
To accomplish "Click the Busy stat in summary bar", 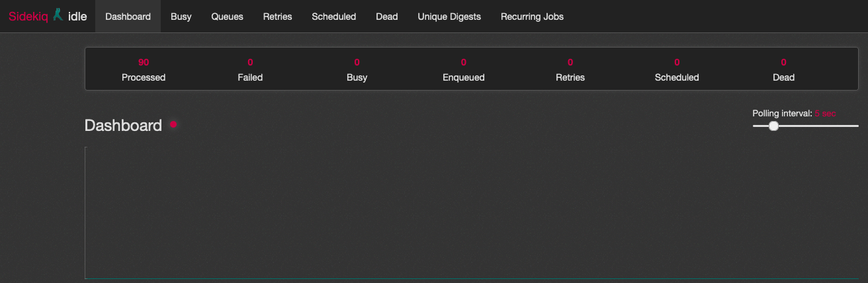I will coord(357,70).
